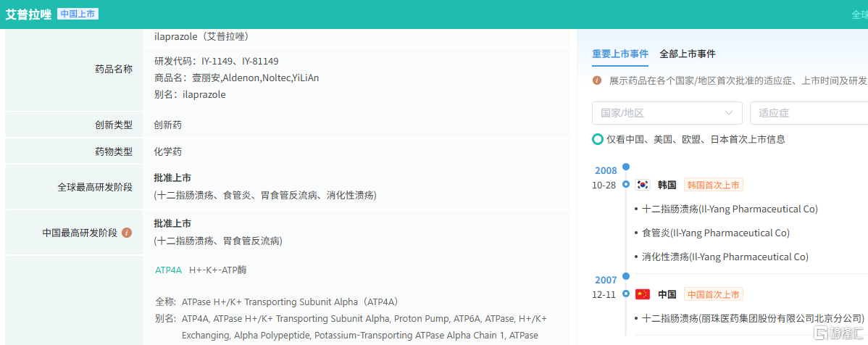Toggle 仅看中国、美国、欧盟、日本首次上市信息 radio
This screenshot has width=868, height=345.
(x=597, y=140)
